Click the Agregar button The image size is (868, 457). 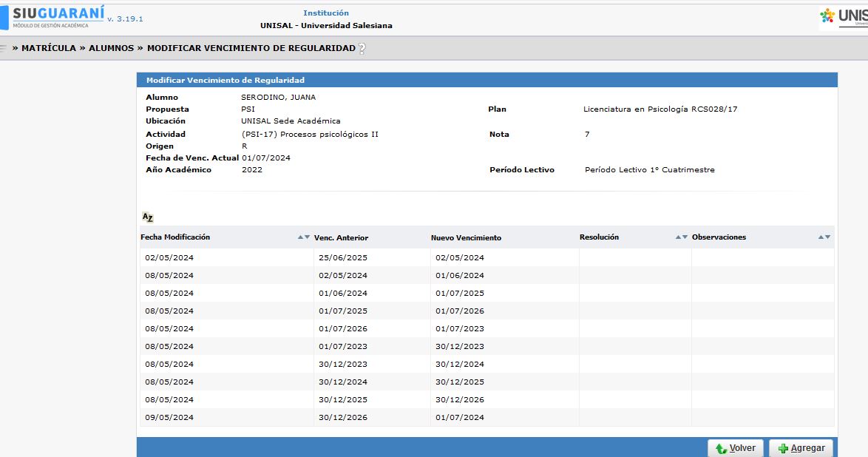click(x=801, y=448)
